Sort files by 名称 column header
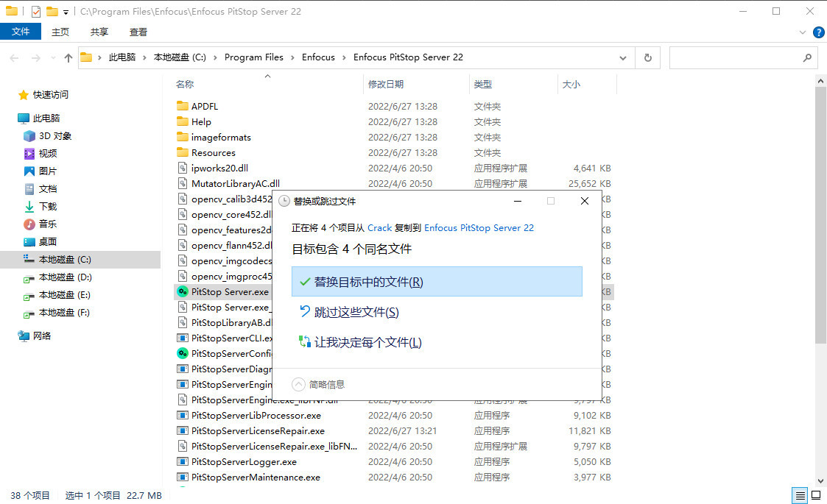 (185, 85)
